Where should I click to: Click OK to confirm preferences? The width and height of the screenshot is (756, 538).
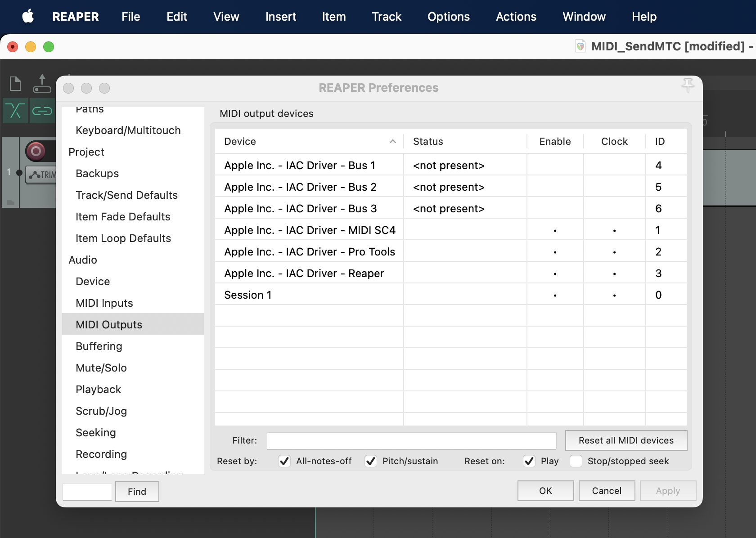[545, 491]
